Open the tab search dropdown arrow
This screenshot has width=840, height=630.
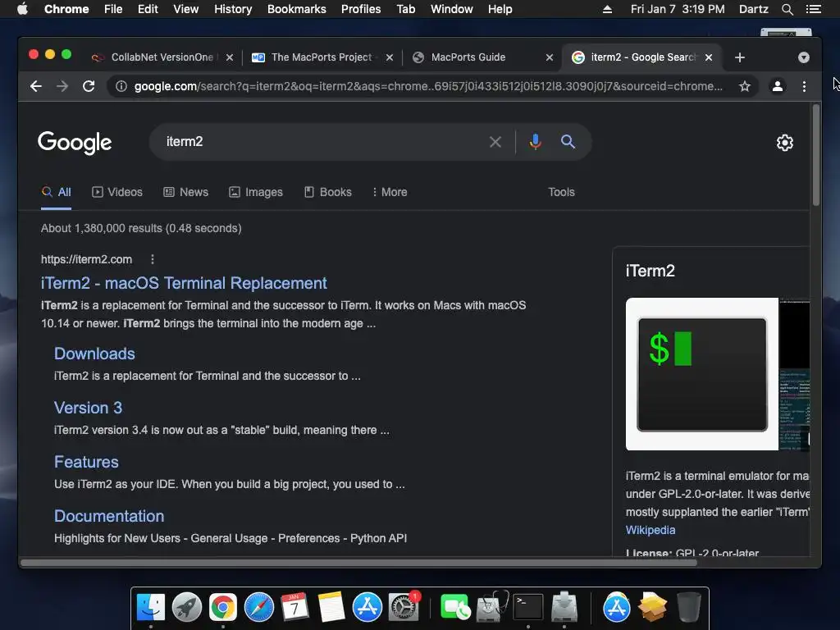pos(804,57)
